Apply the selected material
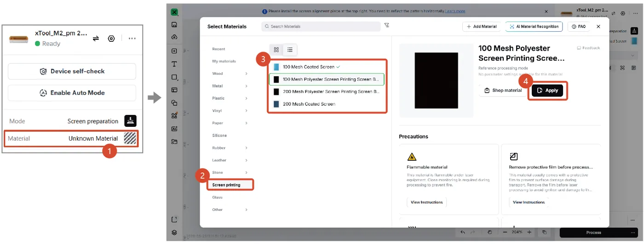Image resolution: width=644 pixels, height=244 pixels. click(547, 91)
